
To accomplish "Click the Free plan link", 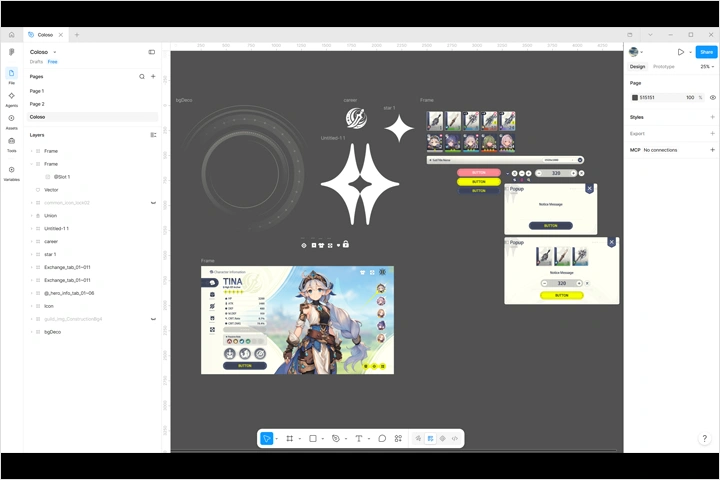I will pyautogui.click(x=52, y=62).
